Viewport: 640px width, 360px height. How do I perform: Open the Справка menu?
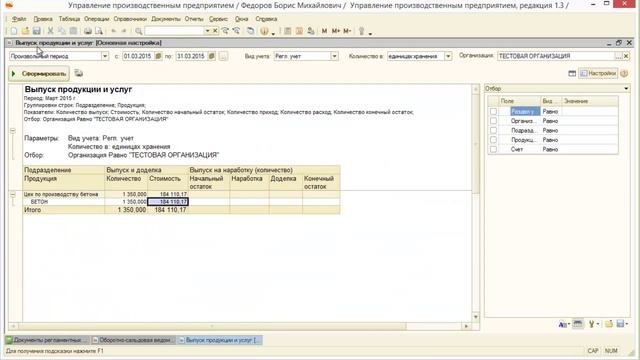(x=266, y=19)
